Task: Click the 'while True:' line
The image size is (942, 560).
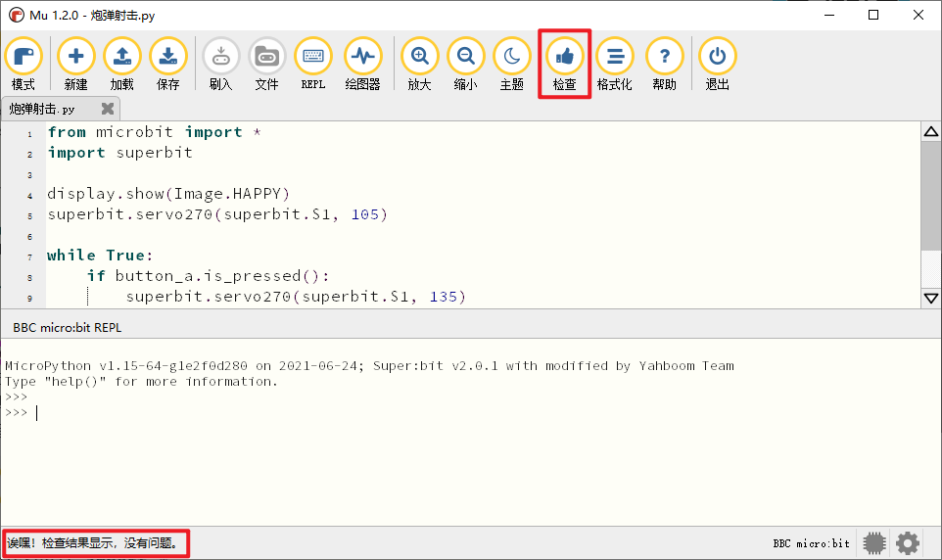Action: coord(100,256)
